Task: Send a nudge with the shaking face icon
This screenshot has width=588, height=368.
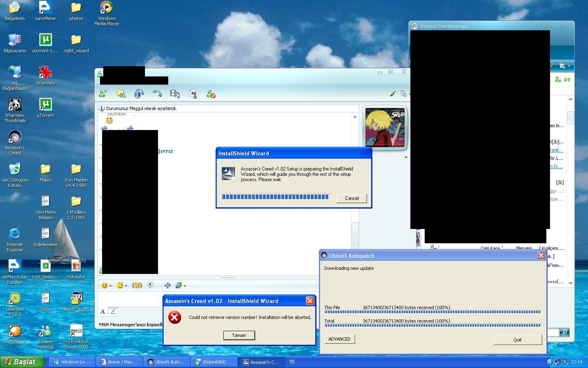Action: (x=137, y=285)
